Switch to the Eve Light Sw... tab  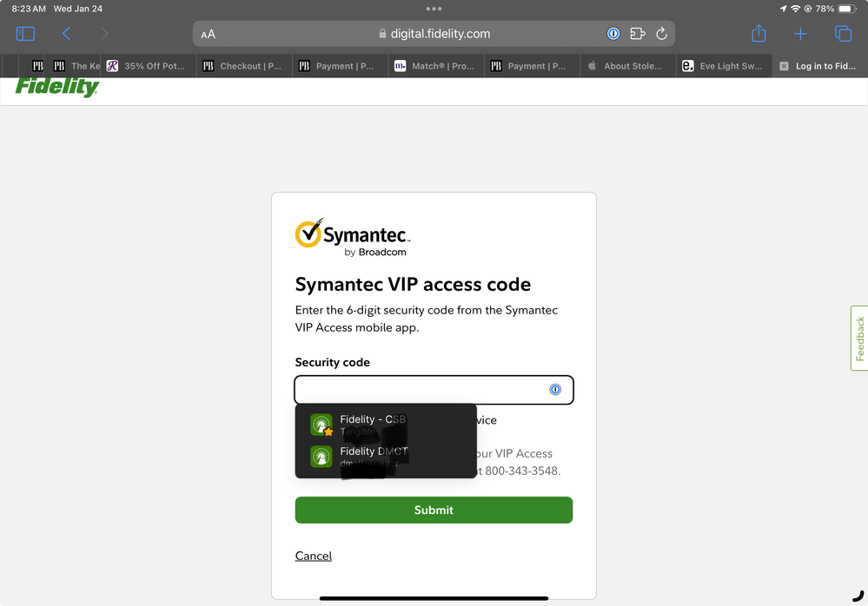pyautogui.click(x=723, y=66)
